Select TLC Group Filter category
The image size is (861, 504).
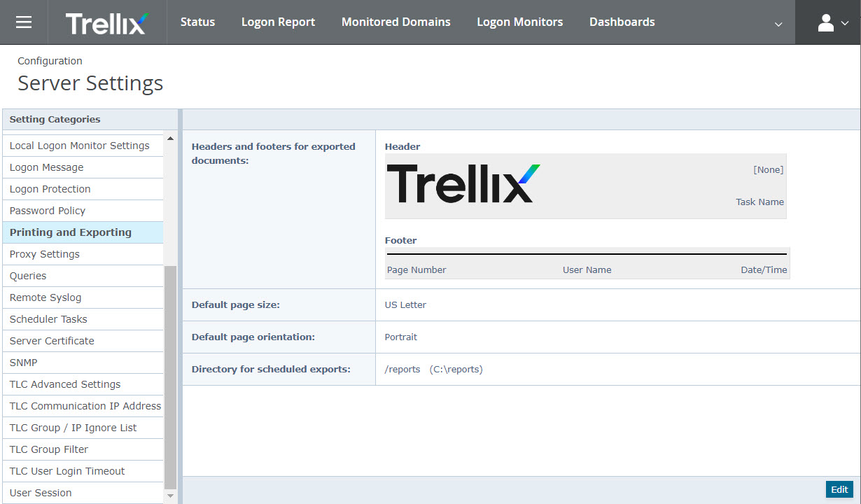pos(83,449)
